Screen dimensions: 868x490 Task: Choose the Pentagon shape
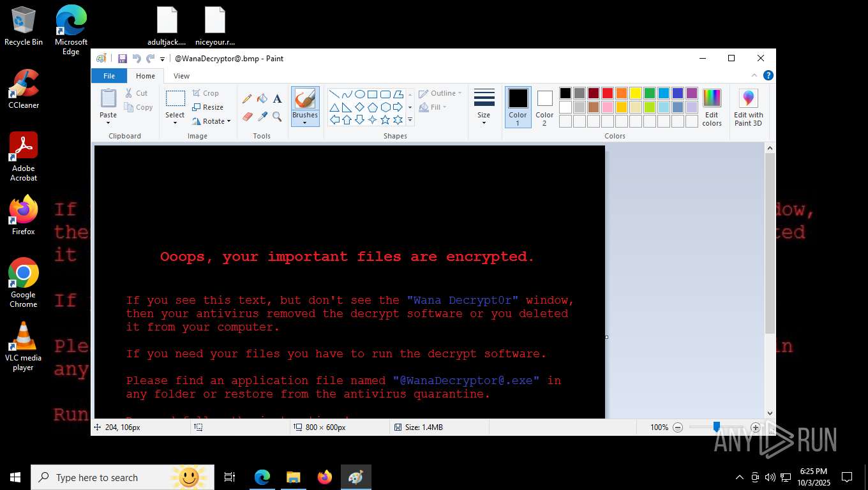click(373, 107)
